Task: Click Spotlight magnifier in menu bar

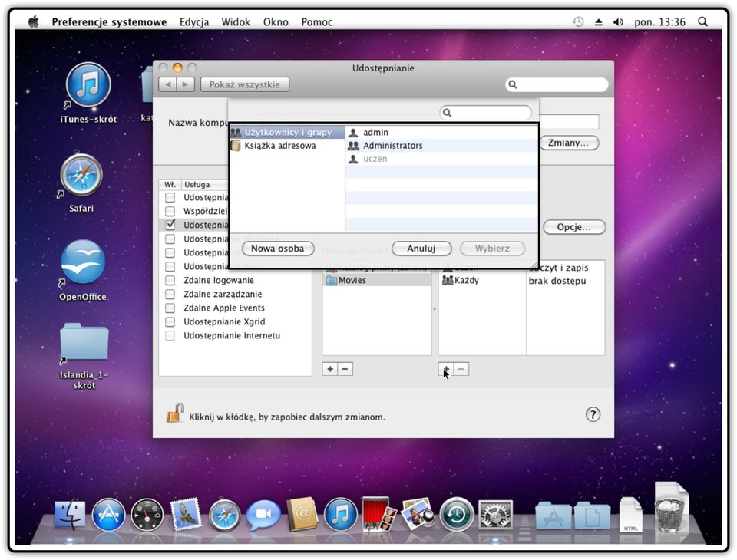Action: [702, 21]
